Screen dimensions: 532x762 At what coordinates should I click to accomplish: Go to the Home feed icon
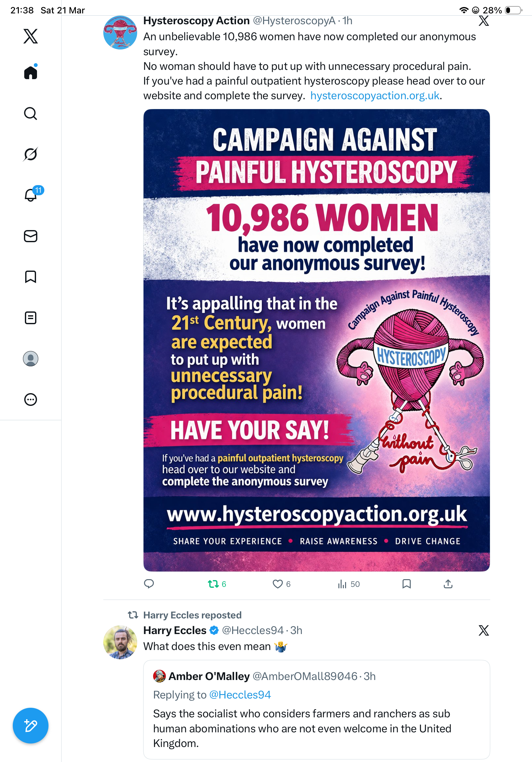tap(31, 72)
